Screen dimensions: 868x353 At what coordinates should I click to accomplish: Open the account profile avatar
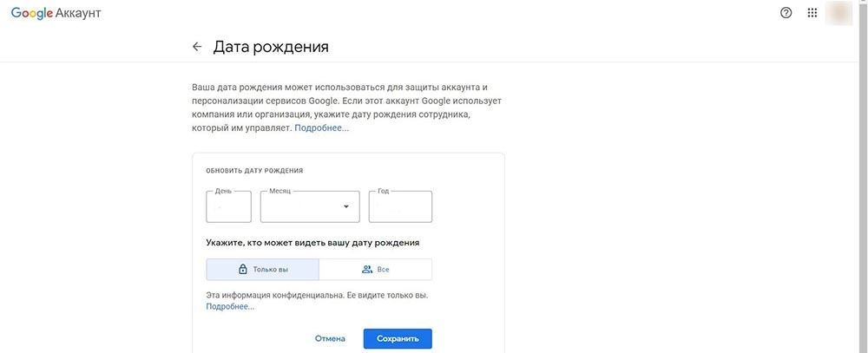tap(838, 13)
